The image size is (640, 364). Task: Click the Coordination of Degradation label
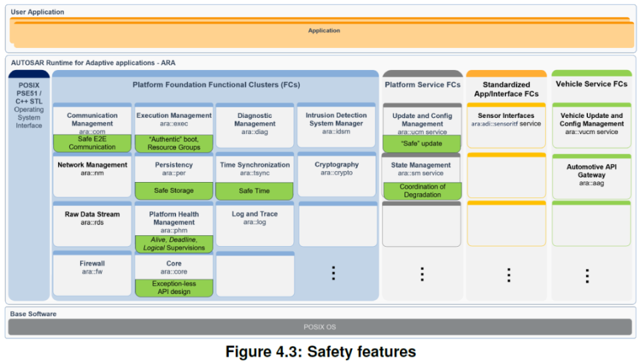tap(423, 191)
